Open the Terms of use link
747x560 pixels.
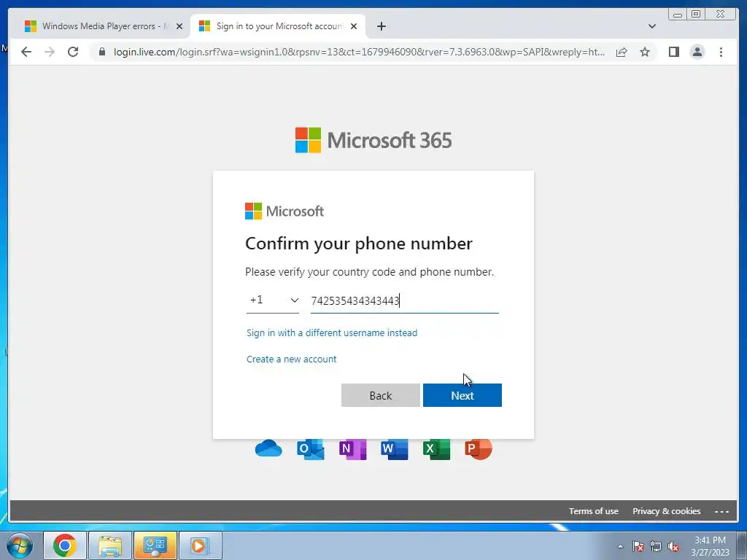(594, 511)
